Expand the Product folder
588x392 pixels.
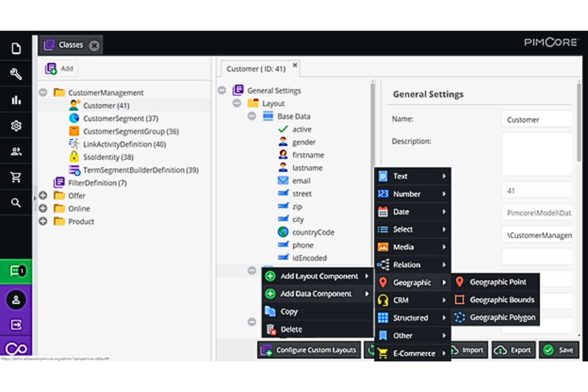point(43,221)
